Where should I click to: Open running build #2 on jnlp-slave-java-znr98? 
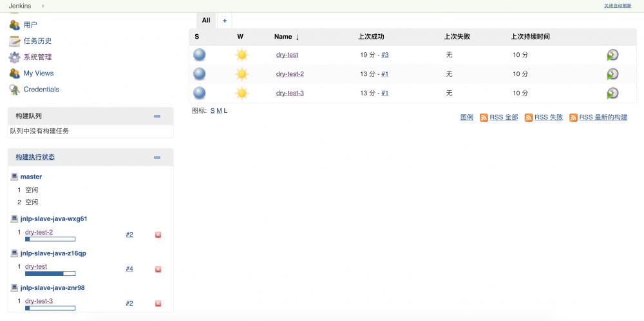coord(129,303)
